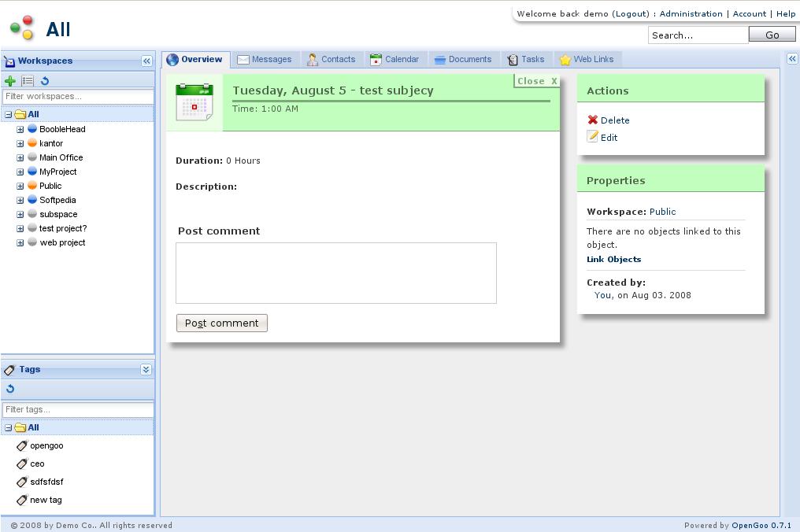This screenshot has width=800, height=532.
Task: Click the Filter workspaces input field
Action: click(x=77, y=96)
